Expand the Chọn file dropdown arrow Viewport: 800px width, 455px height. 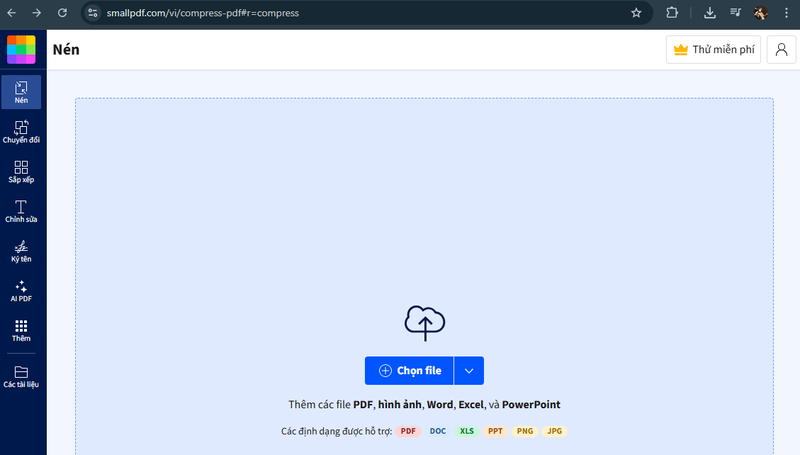pyautogui.click(x=469, y=370)
